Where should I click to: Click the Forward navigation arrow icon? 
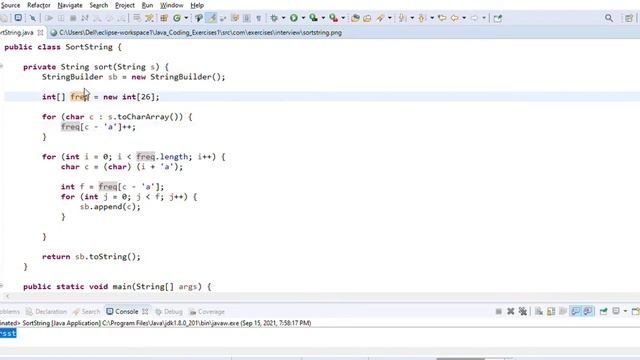click(x=474, y=18)
